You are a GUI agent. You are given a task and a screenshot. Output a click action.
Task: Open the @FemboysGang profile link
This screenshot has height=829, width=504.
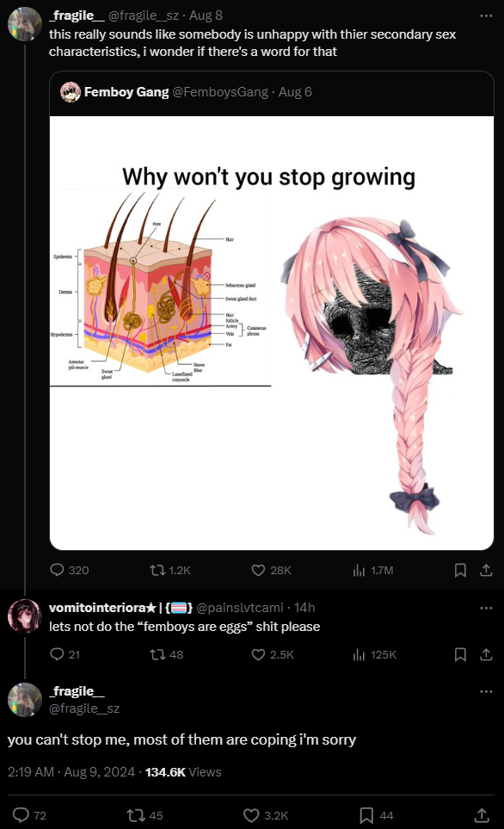coord(220,92)
